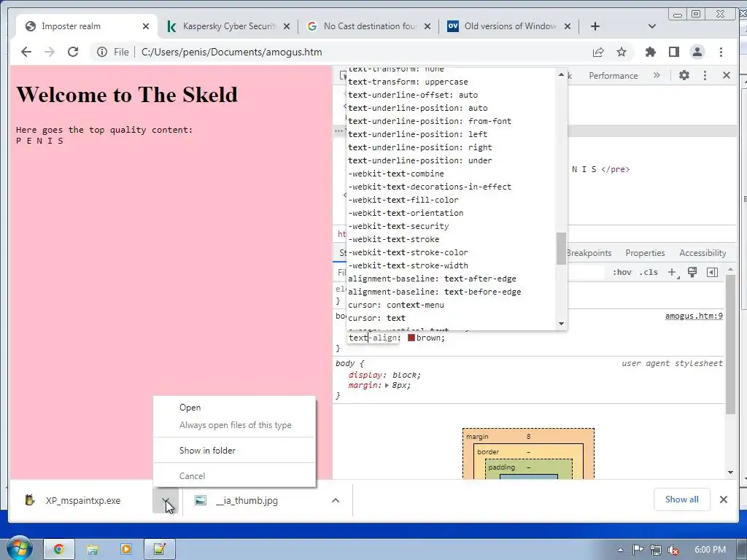Screen dimensions: 747x560
Task: Close the Imposter realm tab
Action: coord(146,26)
